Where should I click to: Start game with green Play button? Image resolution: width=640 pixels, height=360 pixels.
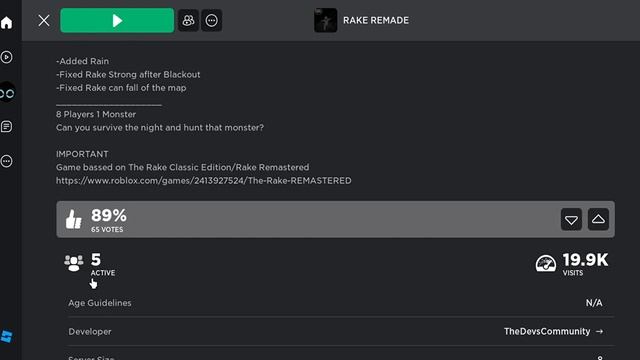click(117, 20)
